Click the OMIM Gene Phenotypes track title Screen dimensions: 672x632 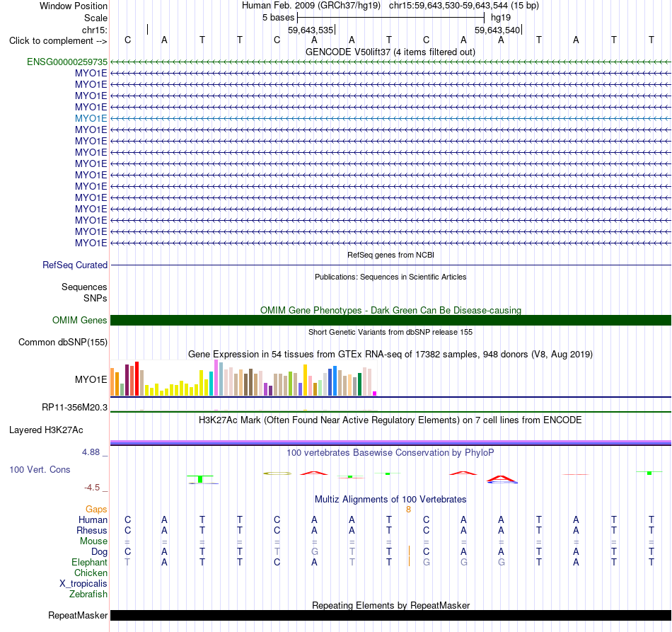[x=390, y=310]
